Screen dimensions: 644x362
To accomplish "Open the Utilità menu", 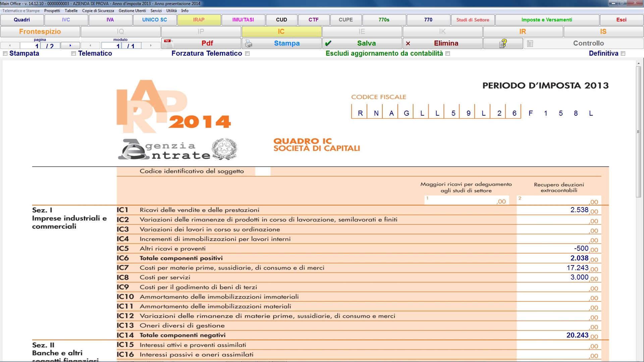I will 171,11.
